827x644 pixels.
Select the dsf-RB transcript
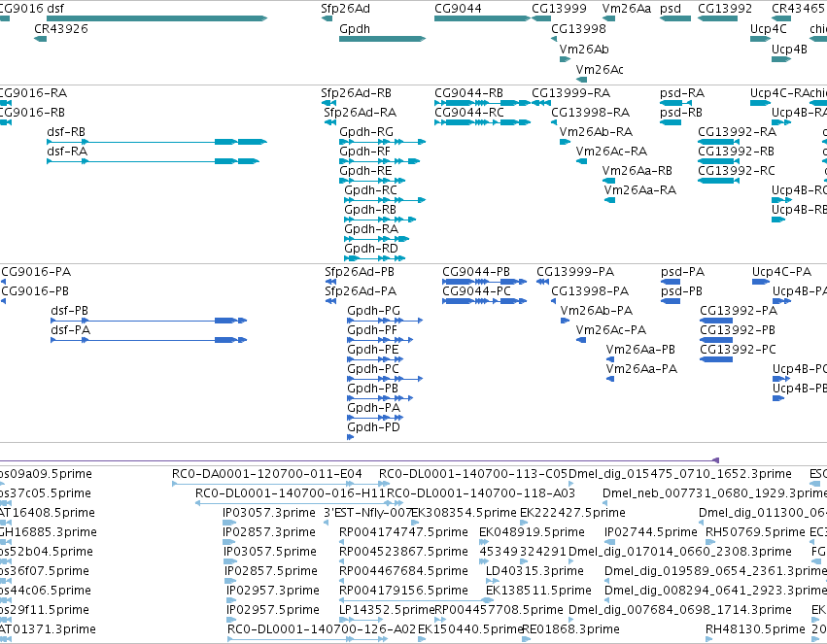click(x=157, y=142)
